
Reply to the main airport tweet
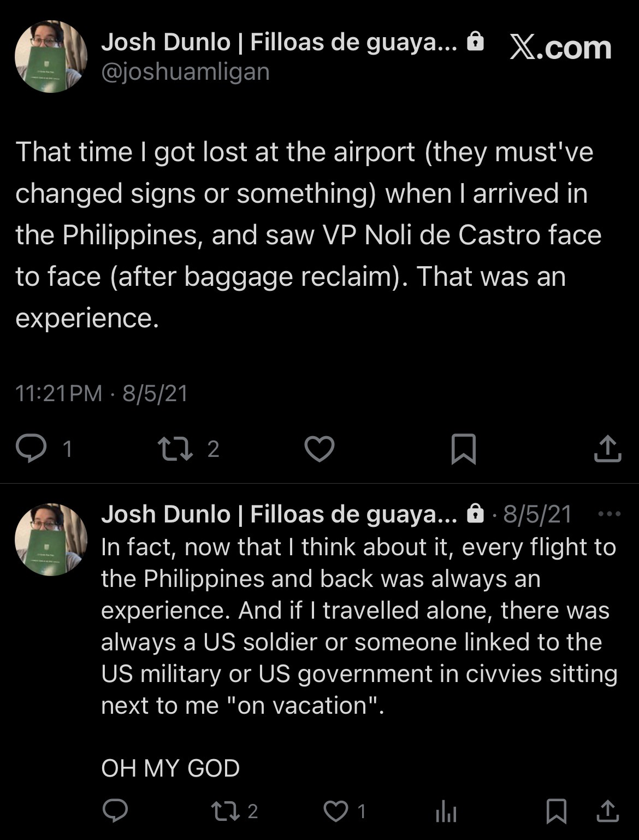[x=31, y=448]
